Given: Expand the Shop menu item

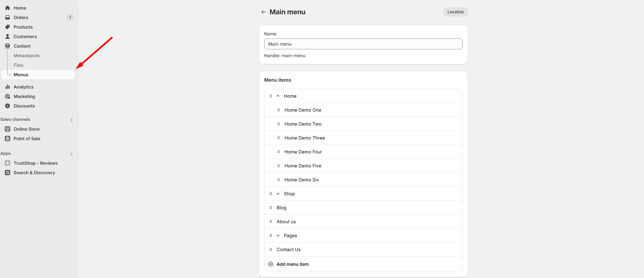Looking at the screenshot, I should (x=278, y=194).
